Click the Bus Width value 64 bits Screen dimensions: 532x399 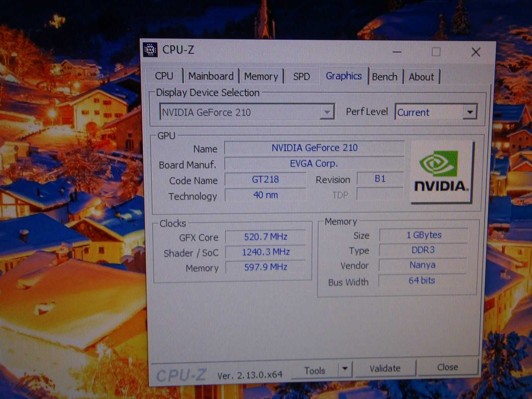point(422,281)
